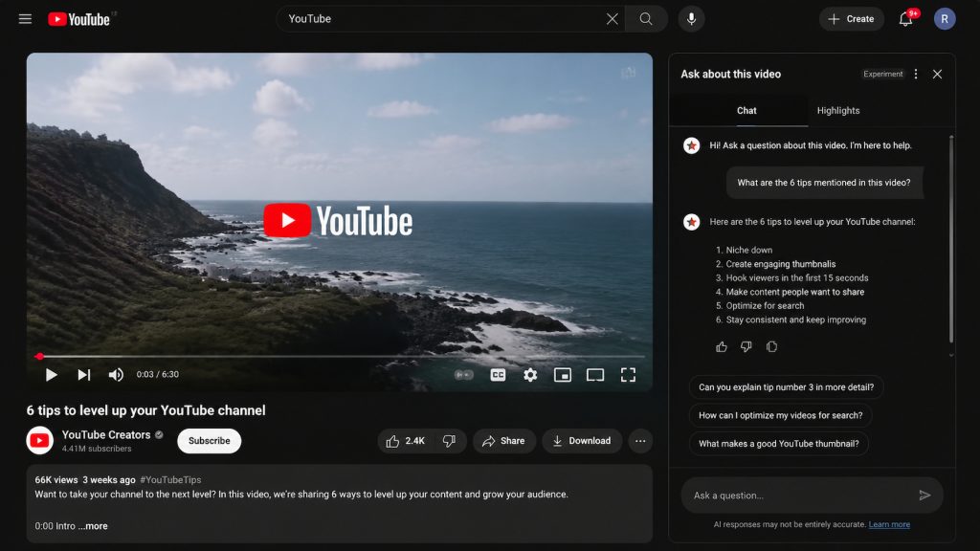
Task: Click the '1. Niche down' tip
Action: [744, 250]
